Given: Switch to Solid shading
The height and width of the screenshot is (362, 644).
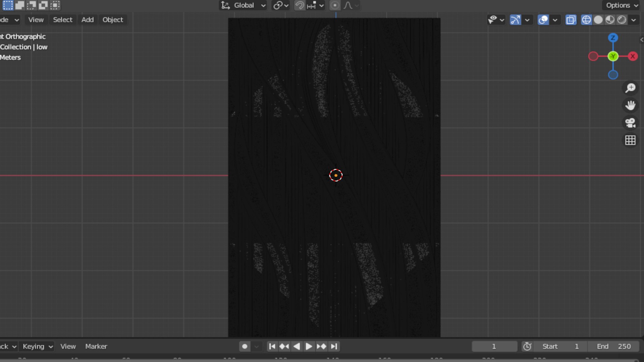Looking at the screenshot, I should 598,20.
